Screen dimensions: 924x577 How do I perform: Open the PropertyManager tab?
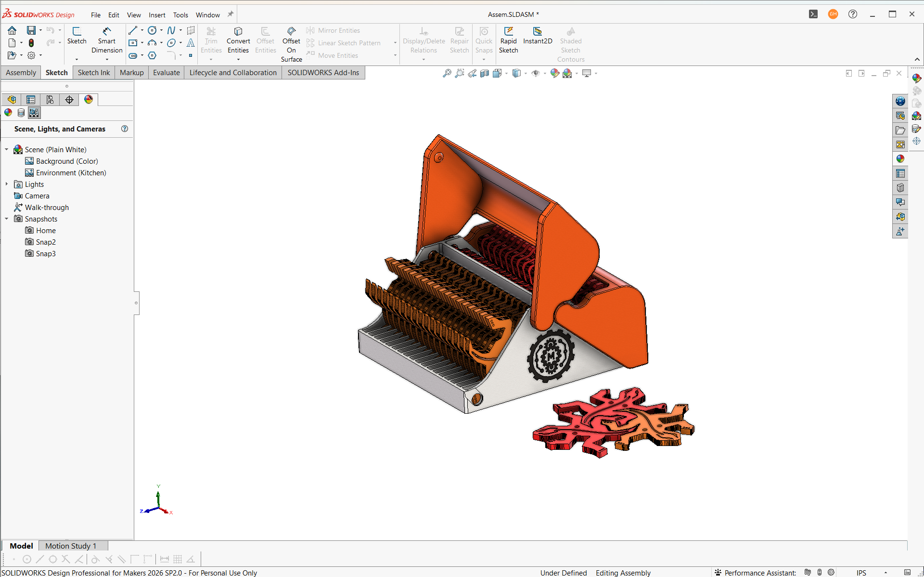tap(31, 100)
